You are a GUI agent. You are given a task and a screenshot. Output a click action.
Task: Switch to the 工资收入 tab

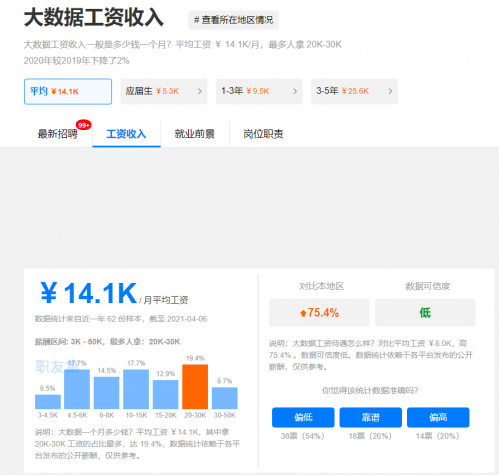click(x=126, y=134)
